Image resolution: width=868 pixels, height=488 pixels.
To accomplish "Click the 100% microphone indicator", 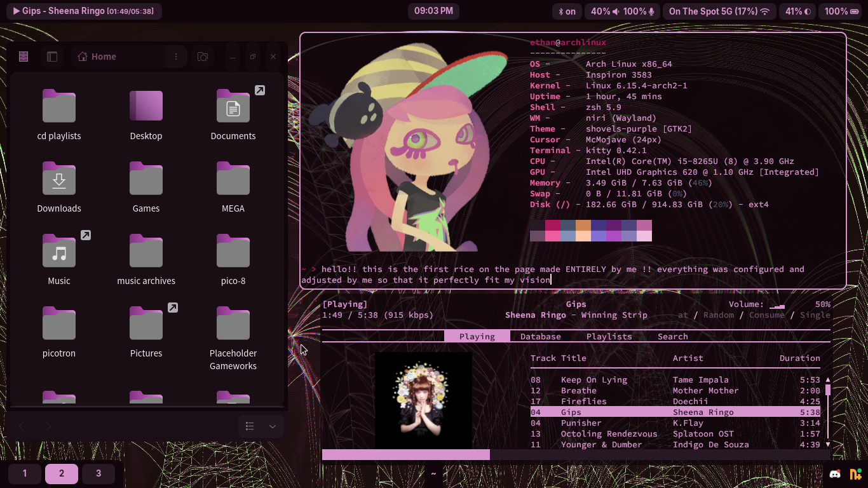I will [639, 11].
